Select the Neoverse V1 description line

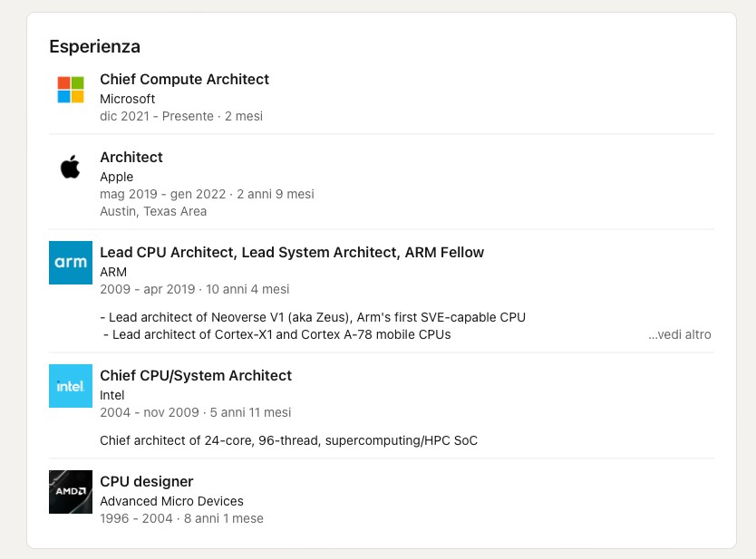(313, 317)
